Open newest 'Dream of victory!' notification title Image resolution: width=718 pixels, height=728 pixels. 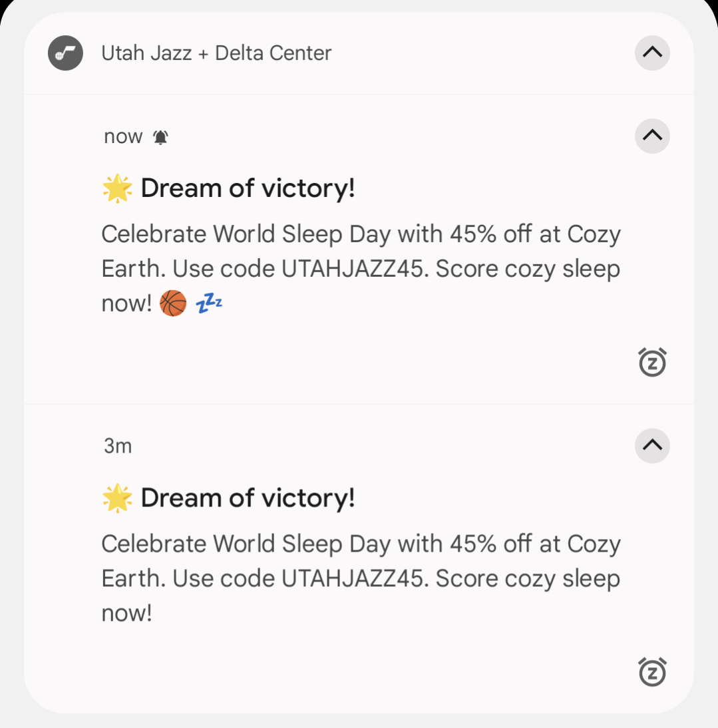pos(248,189)
